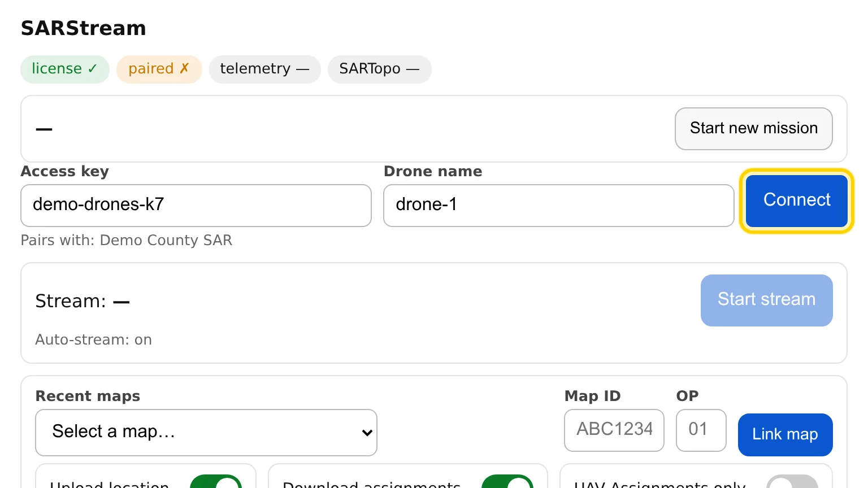The width and height of the screenshot is (868, 488).
Task: Click the paired status badge
Action: pyautogui.click(x=159, y=69)
